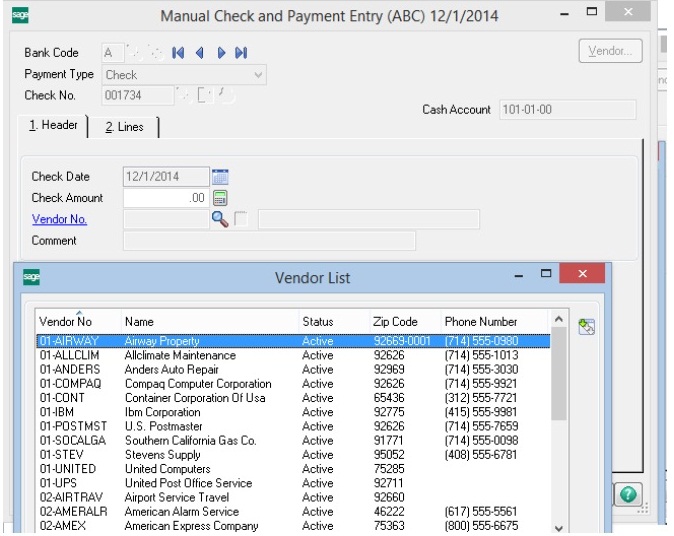Follow the Vendor No. link
The image size is (674, 536).
point(59,219)
